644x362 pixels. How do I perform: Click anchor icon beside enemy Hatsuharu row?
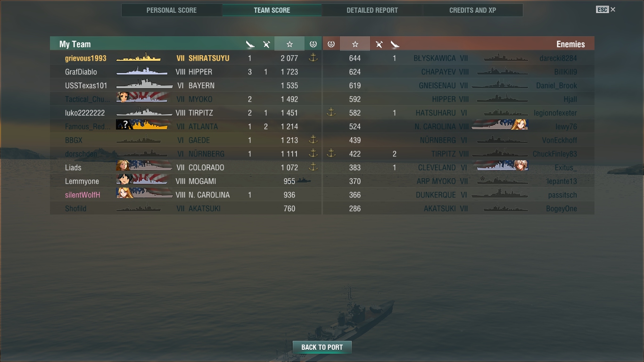click(x=331, y=113)
